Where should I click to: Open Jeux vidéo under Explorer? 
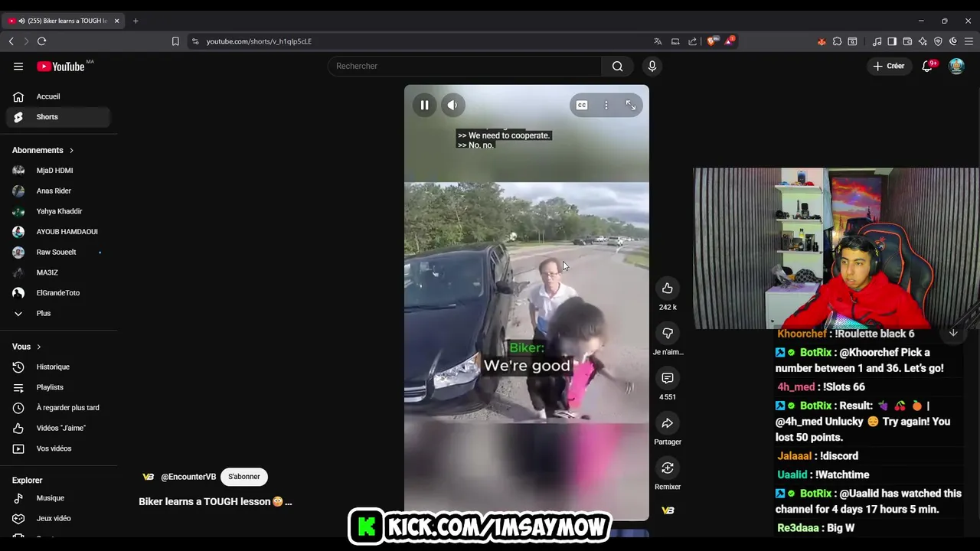pyautogui.click(x=59, y=519)
